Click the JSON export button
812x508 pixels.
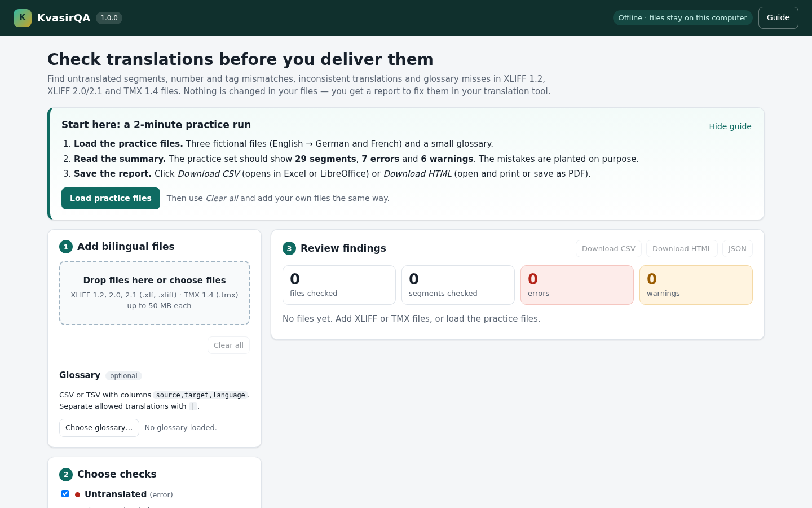pyautogui.click(x=737, y=249)
